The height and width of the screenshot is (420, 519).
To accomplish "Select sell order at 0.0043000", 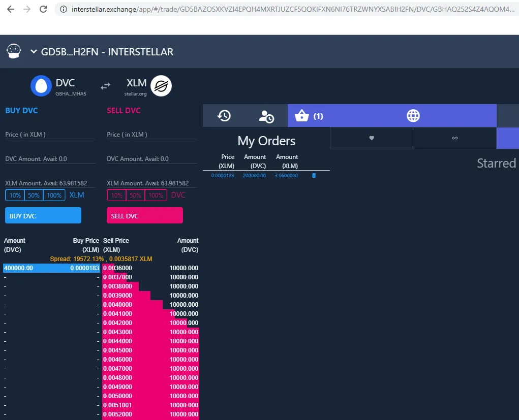I will click(x=150, y=332).
